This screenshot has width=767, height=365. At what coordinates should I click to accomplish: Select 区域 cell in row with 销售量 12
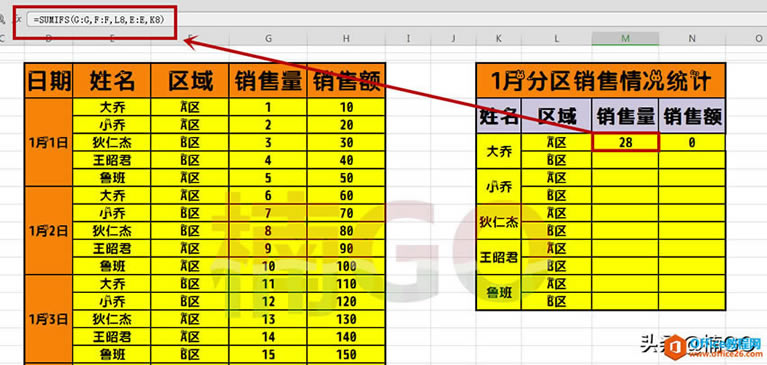(x=190, y=301)
